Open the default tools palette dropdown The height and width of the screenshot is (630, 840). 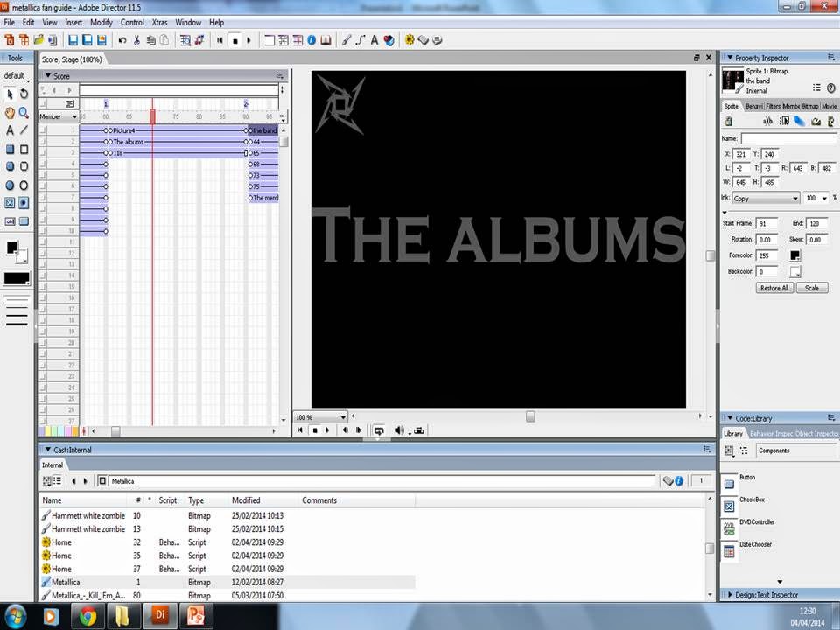(16, 75)
